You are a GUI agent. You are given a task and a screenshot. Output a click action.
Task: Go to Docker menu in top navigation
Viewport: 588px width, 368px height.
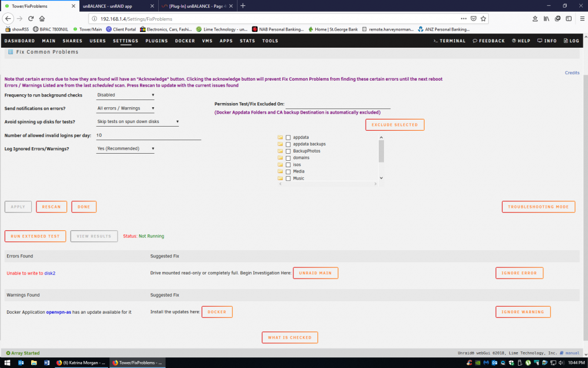click(185, 41)
